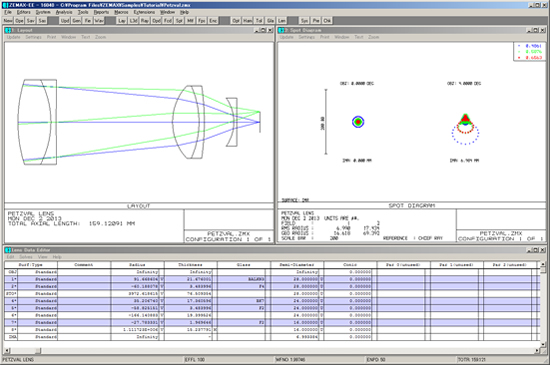This screenshot has height=365, width=550.
Task: Click the Upd update toolbar button
Action: (65, 21)
